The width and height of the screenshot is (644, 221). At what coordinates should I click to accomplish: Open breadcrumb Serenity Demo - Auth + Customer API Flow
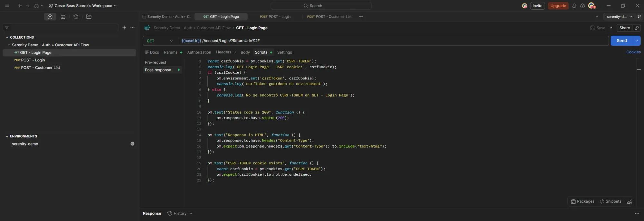(192, 28)
